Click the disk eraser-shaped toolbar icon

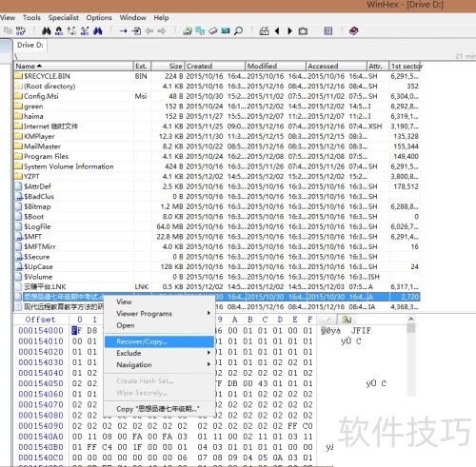tap(213, 30)
